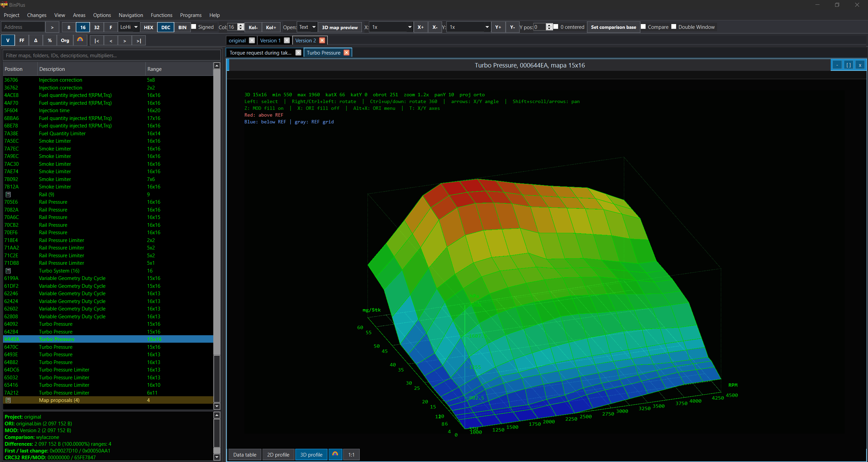Screen dimensions: 868x462
Task: Open the X multiplier 1x dropdown
Action: point(391,27)
